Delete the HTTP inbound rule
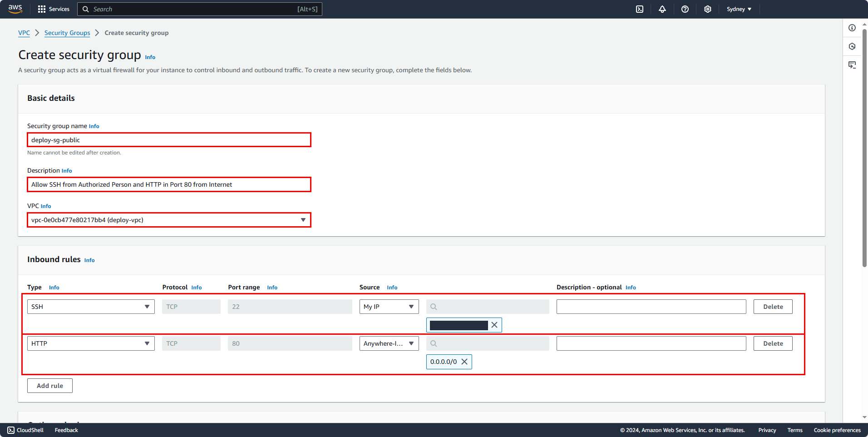Image resolution: width=868 pixels, height=437 pixels. (773, 343)
